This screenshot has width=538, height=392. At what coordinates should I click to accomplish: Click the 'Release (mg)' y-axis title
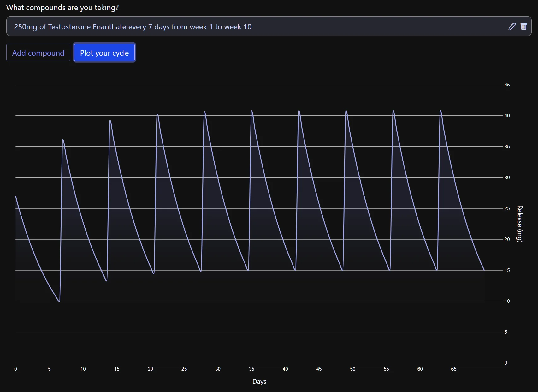coord(519,224)
